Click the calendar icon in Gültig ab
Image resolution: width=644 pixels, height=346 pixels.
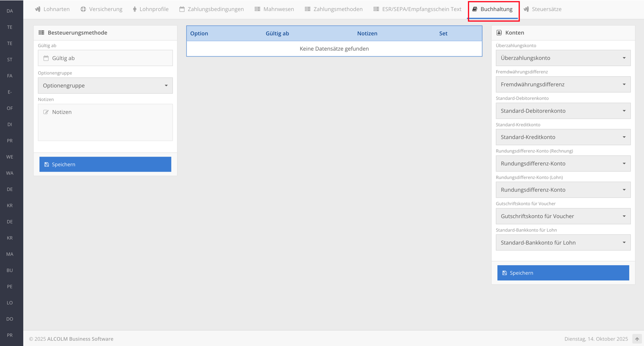[x=46, y=58]
